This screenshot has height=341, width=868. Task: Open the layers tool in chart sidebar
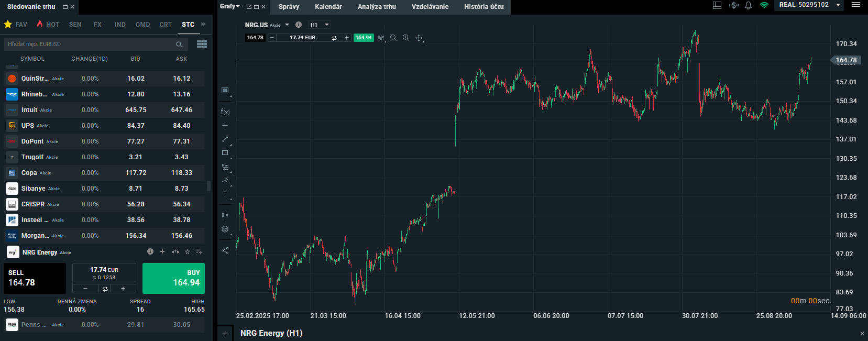[225, 229]
